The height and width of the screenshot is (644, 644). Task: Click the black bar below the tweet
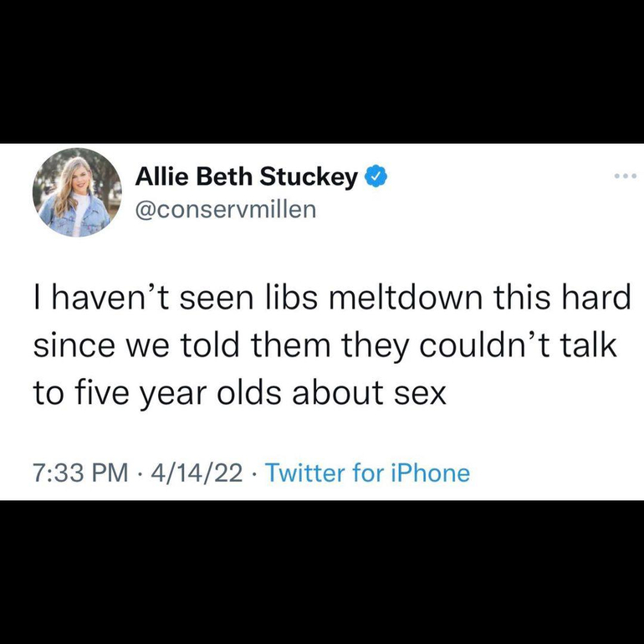pyautogui.click(x=322, y=573)
